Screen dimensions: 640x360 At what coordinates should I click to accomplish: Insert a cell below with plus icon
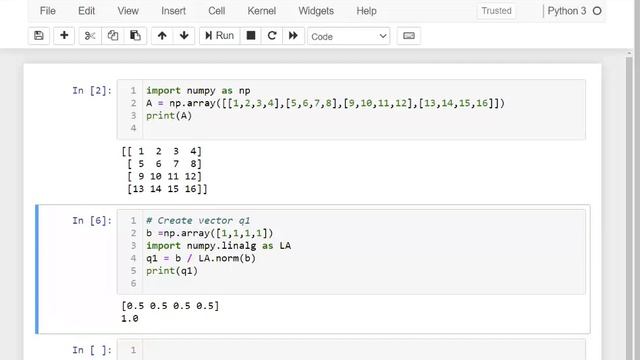tap(64, 36)
